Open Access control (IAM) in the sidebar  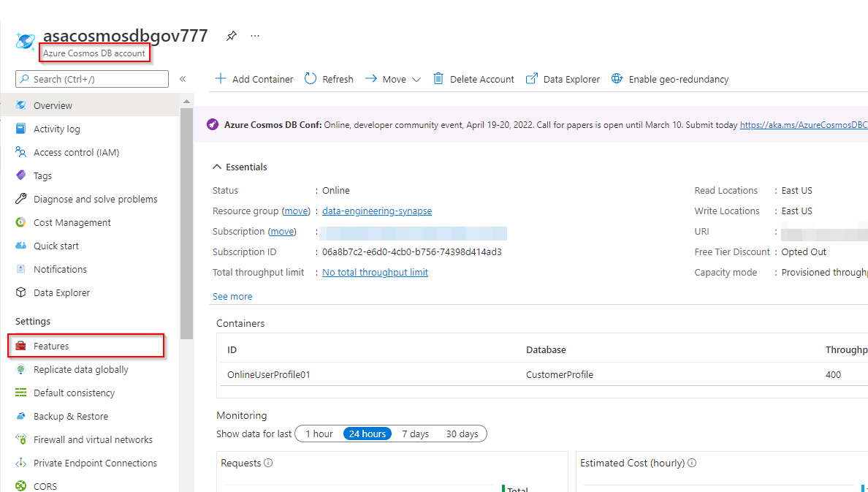tap(76, 153)
